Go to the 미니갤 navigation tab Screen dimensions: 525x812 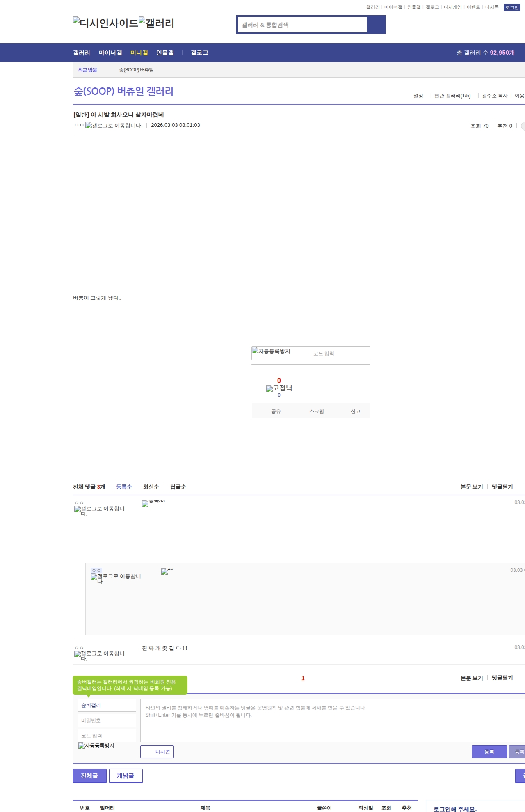139,53
